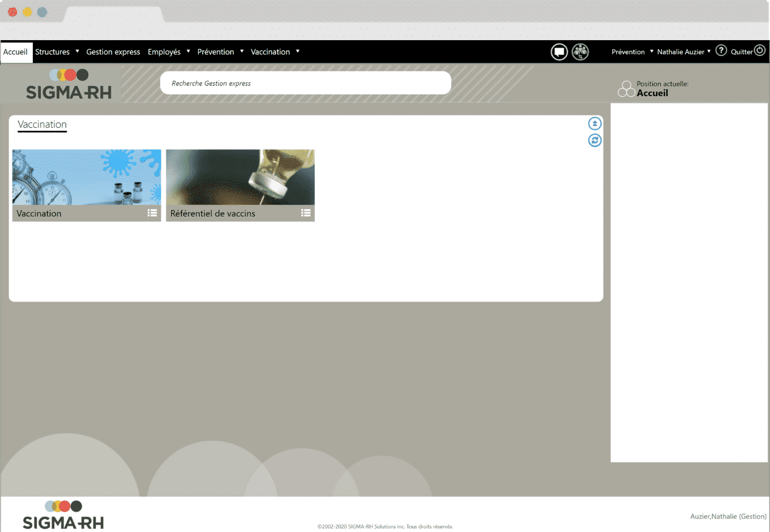Click the Référentiel de vaccins label

tap(213, 213)
